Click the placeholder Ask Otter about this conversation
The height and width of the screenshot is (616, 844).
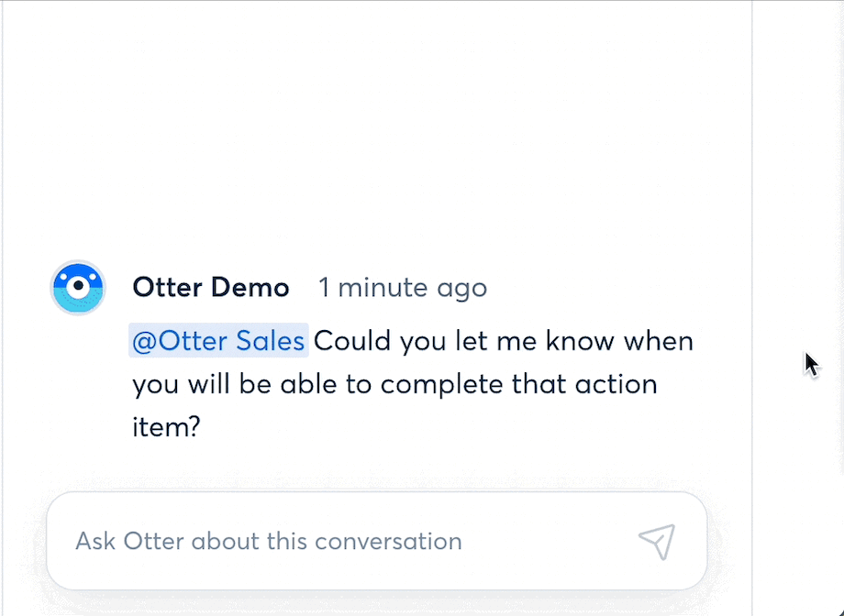click(x=269, y=541)
